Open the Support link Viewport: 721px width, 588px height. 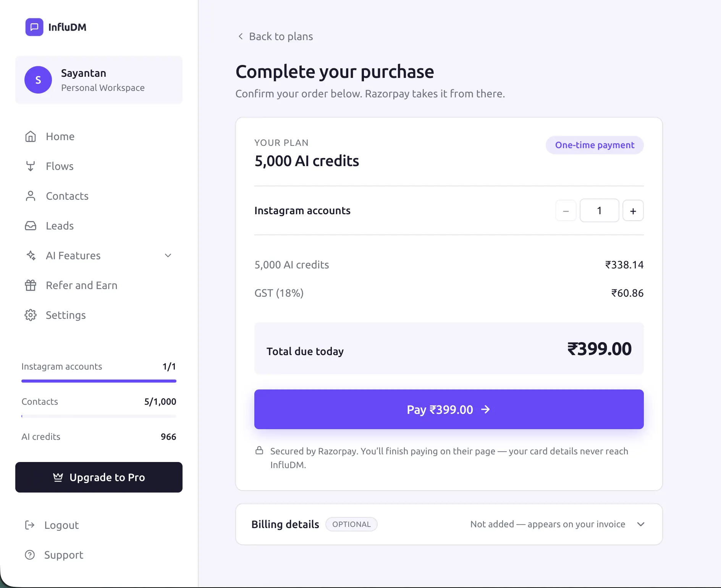pyautogui.click(x=54, y=555)
